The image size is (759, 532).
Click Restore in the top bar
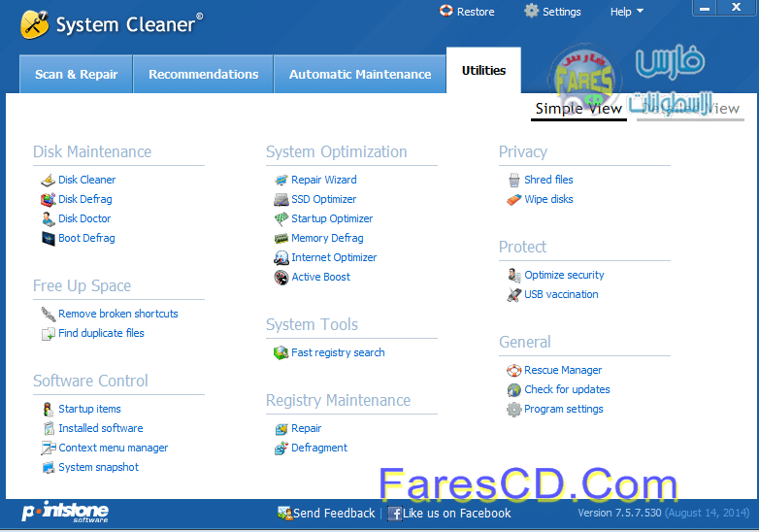coord(467,12)
